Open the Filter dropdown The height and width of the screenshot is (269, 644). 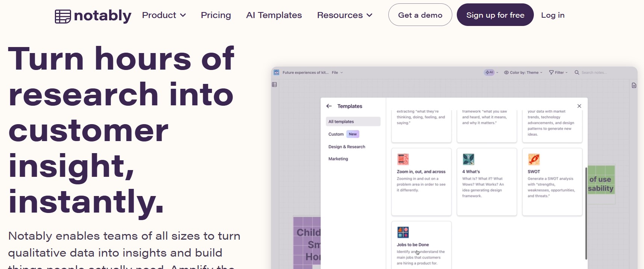pyautogui.click(x=558, y=73)
